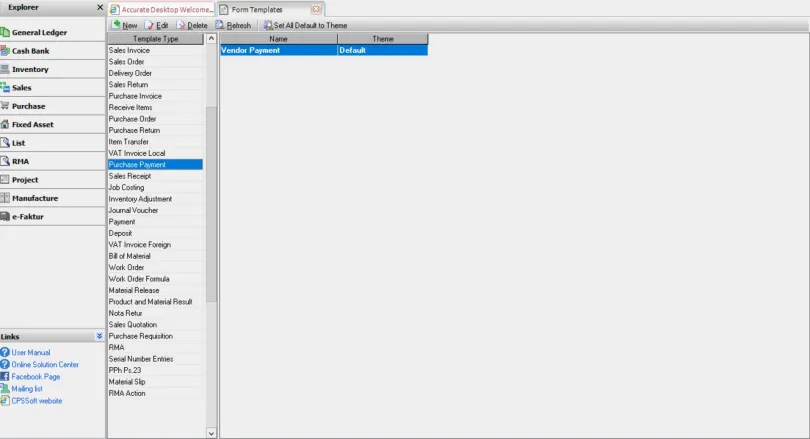The image size is (810, 439).
Task: Select the Sales module icon
Action: click(x=5, y=88)
